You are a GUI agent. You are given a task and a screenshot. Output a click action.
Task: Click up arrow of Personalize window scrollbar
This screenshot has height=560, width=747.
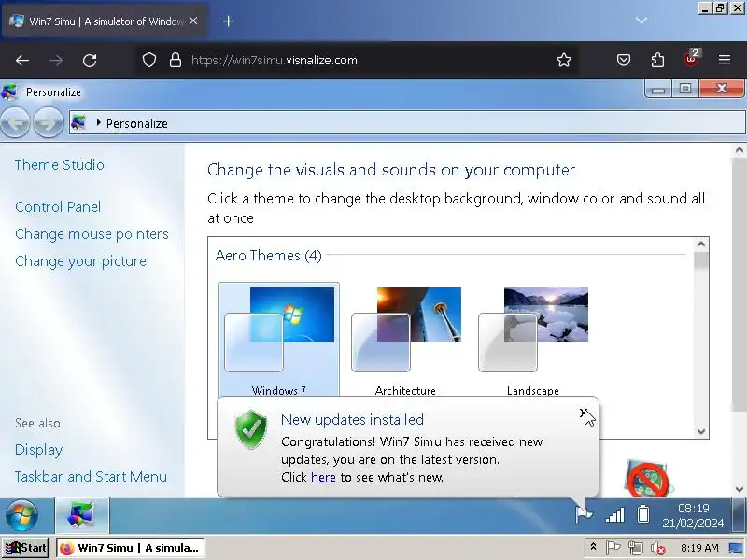pos(739,150)
